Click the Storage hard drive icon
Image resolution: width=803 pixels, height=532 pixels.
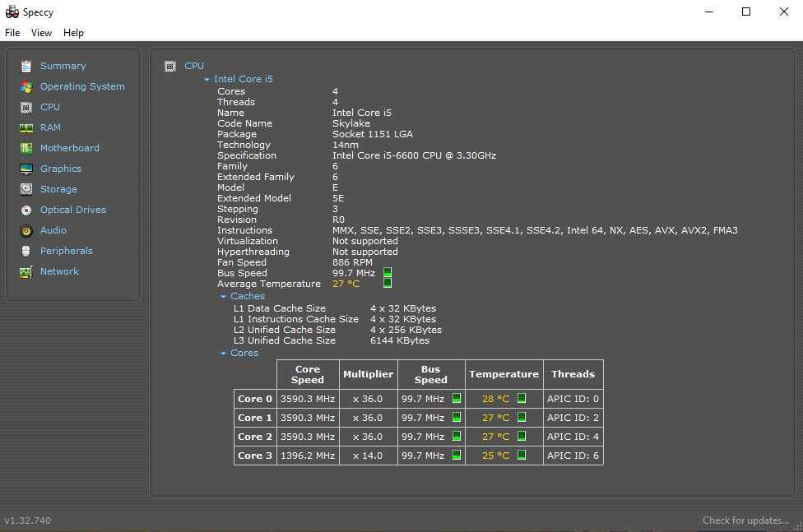click(x=26, y=189)
